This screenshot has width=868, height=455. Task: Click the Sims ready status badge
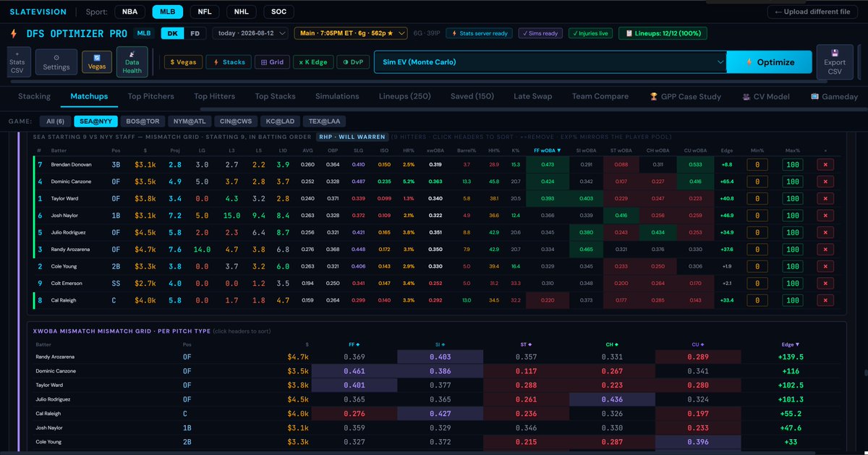(540, 33)
